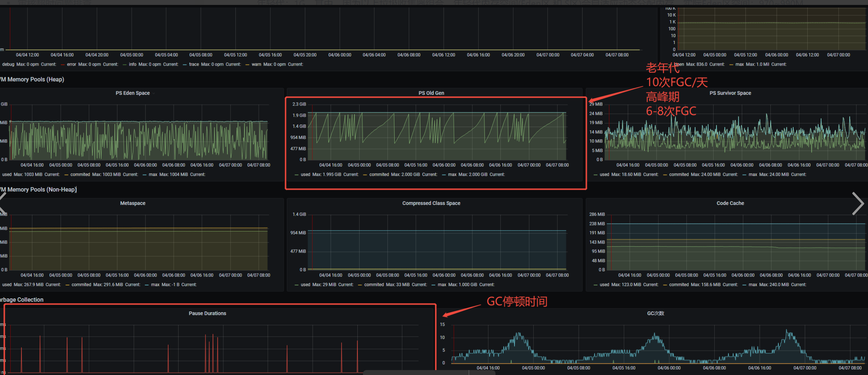Collapse the JVM Memory Pools (Heap) row

(x=32, y=79)
